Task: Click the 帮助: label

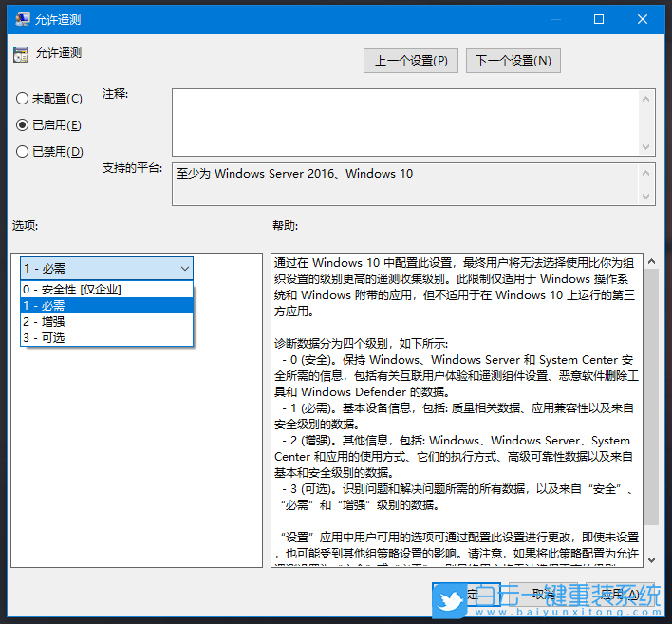Action: [x=285, y=226]
